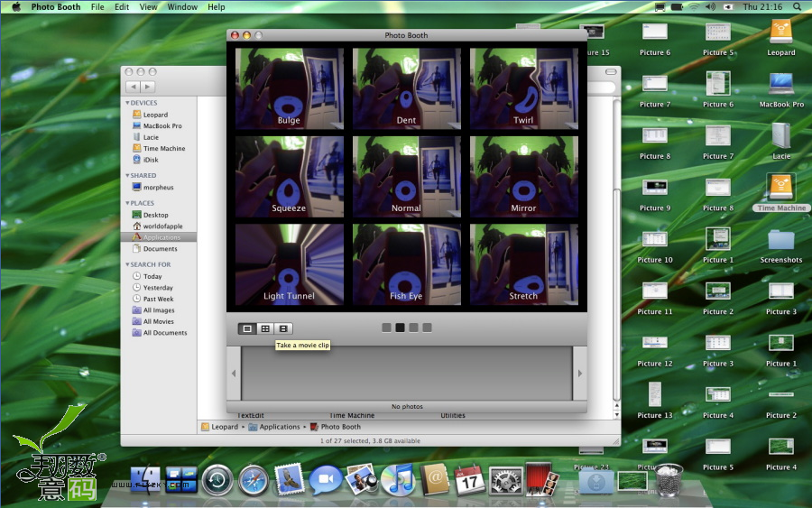Click the Finder window vertical scrollbar
The height and width of the screenshot is (508, 812).
click(x=616, y=248)
